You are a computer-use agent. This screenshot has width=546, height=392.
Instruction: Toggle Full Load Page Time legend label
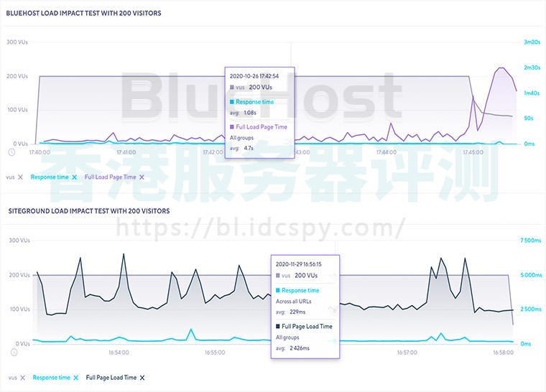click(109, 177)
